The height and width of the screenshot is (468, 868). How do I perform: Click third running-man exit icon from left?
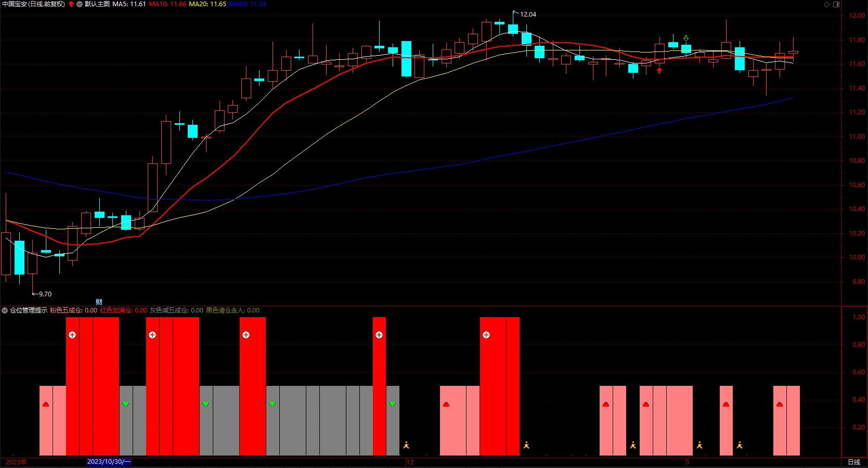click(633, 445)
